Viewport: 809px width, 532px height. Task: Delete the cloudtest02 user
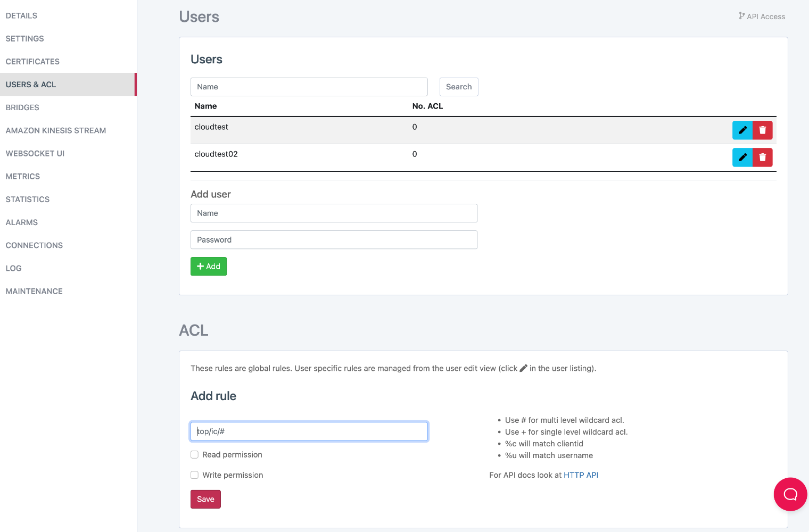click(x=763, y=157)
